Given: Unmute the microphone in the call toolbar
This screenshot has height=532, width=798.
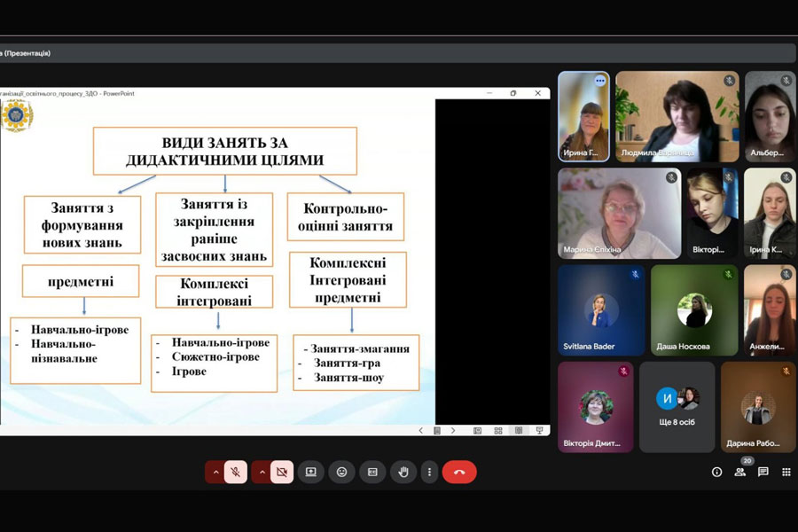Looking at the screenshot, I should tap(236, 472).
